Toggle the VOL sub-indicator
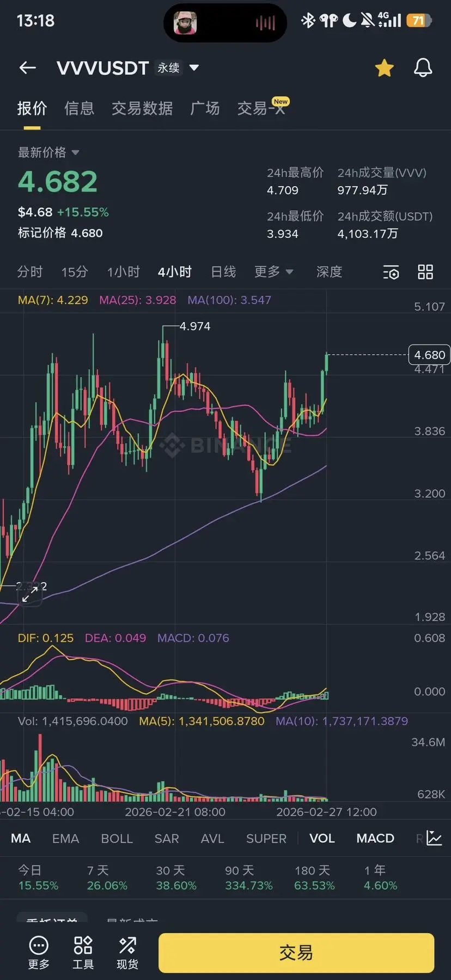Screen dimensions: 451x980 tap(322, 839)
